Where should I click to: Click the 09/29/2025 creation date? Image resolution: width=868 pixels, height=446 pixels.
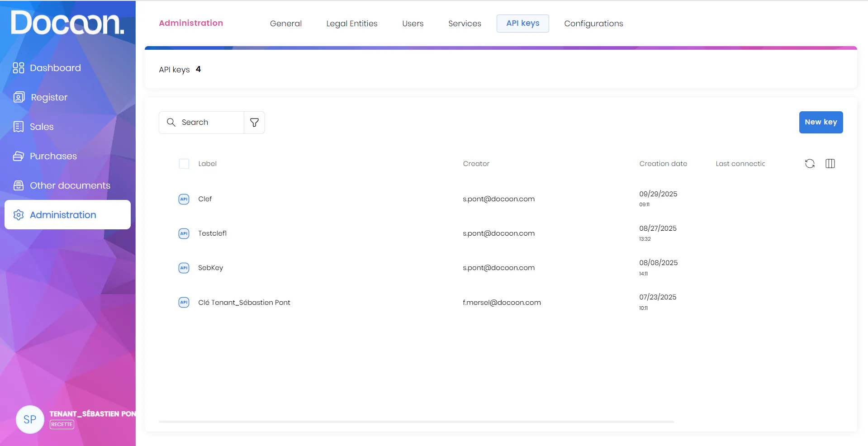[658, 194]
